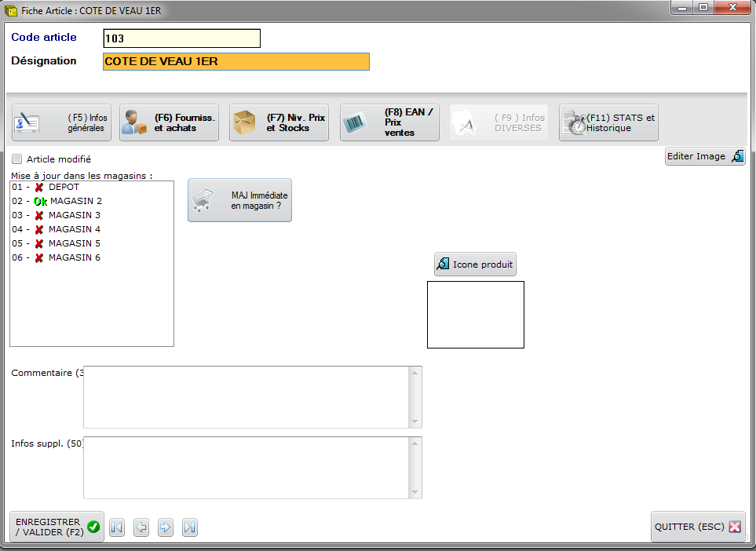Open (F7) Niv. Prix et Stocks tab
Viewport: 756px width, 551px height.
[x=279, y=123]
